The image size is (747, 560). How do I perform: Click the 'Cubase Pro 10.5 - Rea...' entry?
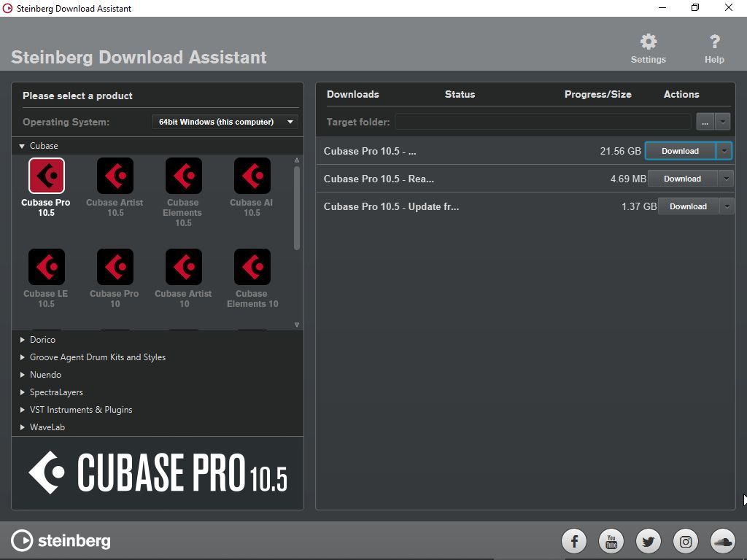pyautogui.click(x=379, y=179)
